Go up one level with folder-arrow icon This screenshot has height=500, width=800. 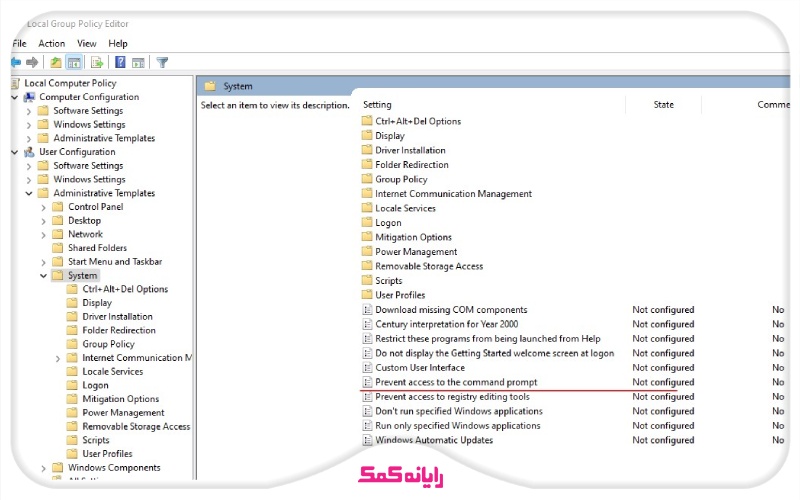tap(56, 62)
